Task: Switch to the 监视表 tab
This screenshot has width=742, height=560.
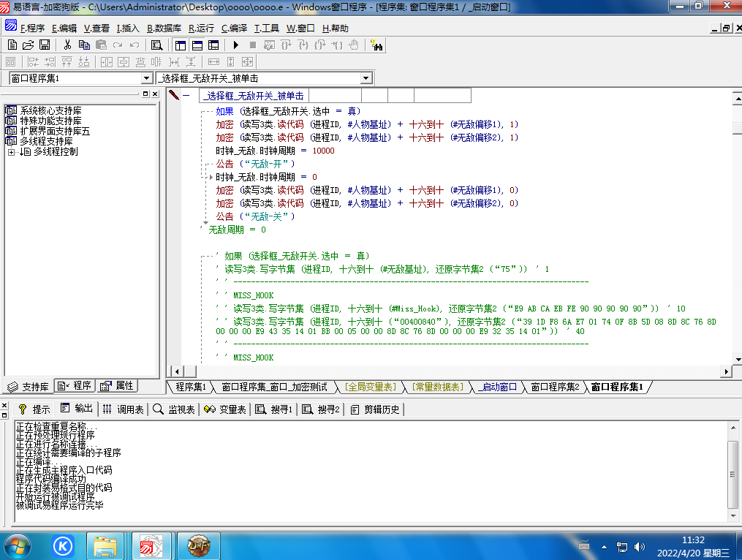Action: 174,409
